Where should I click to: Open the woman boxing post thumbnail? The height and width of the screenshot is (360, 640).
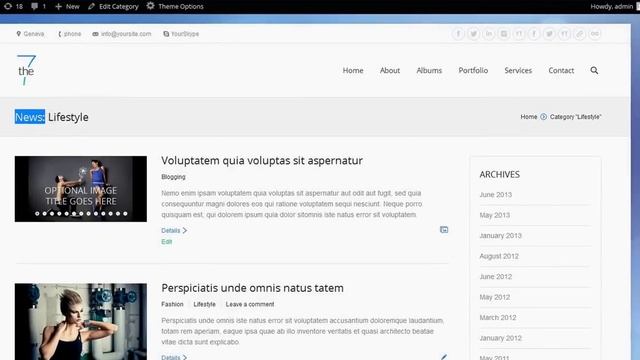(81, 322)
